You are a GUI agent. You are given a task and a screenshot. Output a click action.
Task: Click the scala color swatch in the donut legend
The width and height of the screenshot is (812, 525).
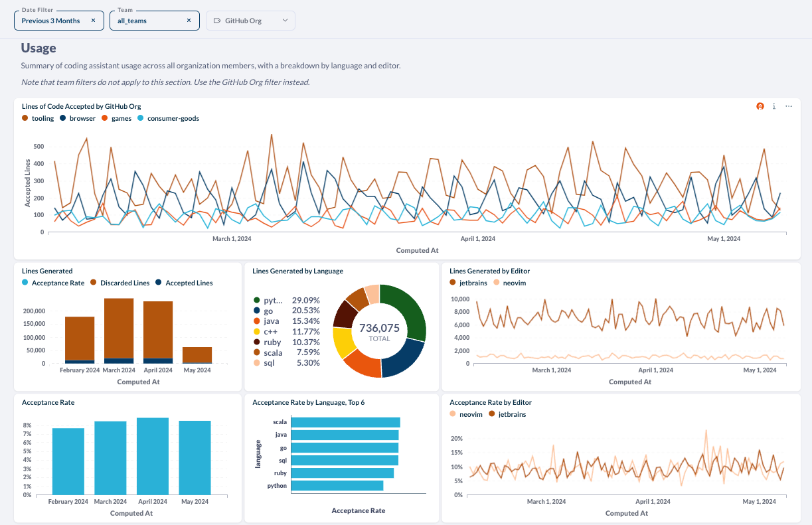pos(256,352)
